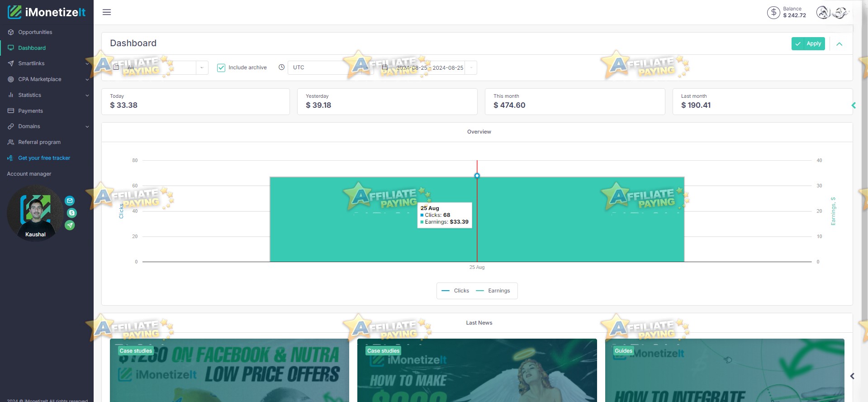This screenshot has width=868, height=402.
Task: Message account manager via Telegram icon
Action: coord(70,225)
